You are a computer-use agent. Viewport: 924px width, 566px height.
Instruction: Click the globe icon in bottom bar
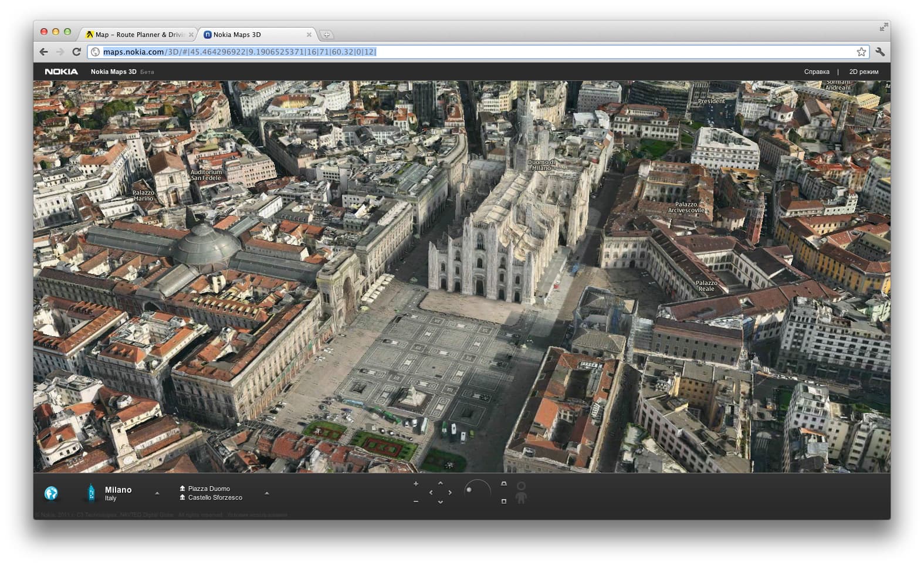[51, 493]
